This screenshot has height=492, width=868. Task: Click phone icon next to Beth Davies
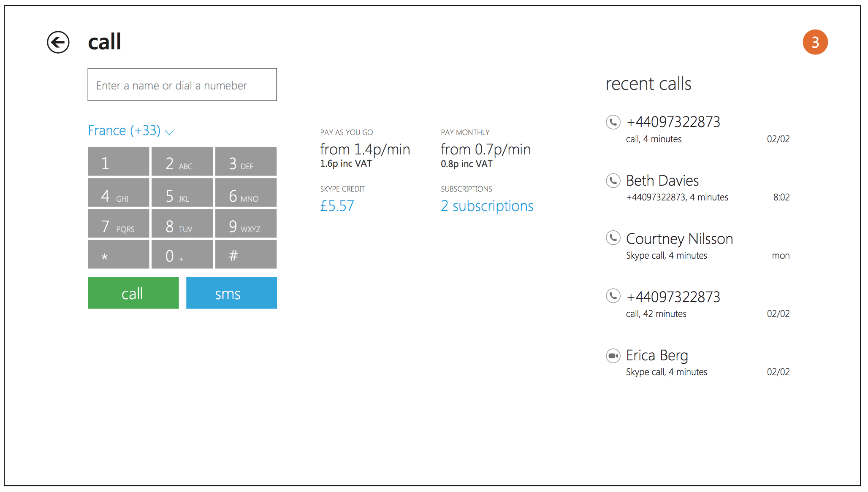point(613,181)
